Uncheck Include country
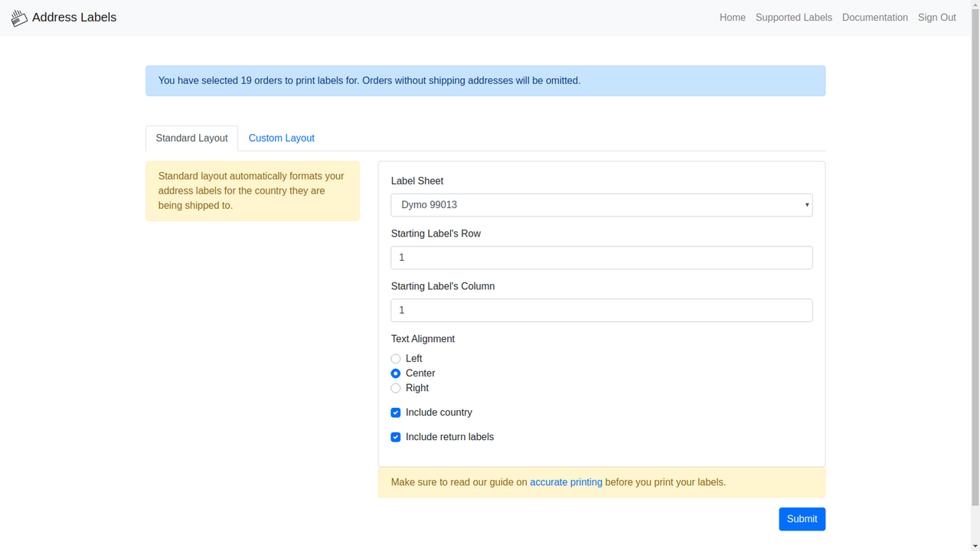Image resolution: width=980 pixels, height=551 pixels. click(396, 412)
